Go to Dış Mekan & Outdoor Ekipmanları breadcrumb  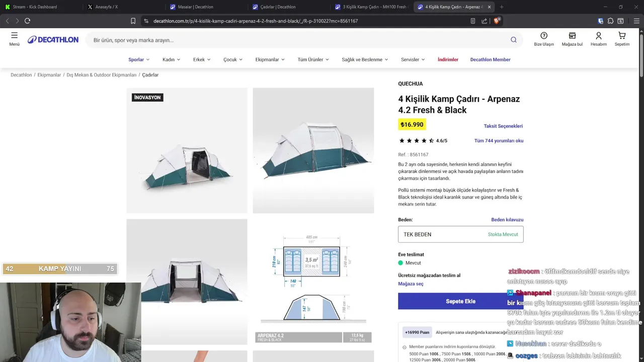point(102,75)
